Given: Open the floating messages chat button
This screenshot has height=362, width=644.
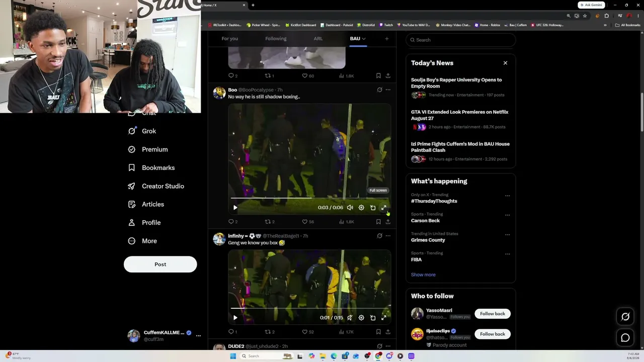Looking at the screenshot, I should pos(625,338).
